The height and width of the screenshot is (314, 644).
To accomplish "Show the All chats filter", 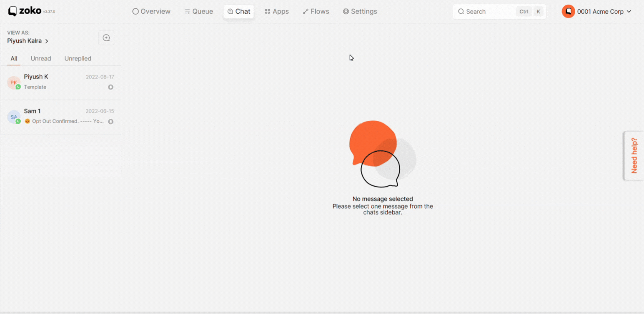I will pos(14,59).
